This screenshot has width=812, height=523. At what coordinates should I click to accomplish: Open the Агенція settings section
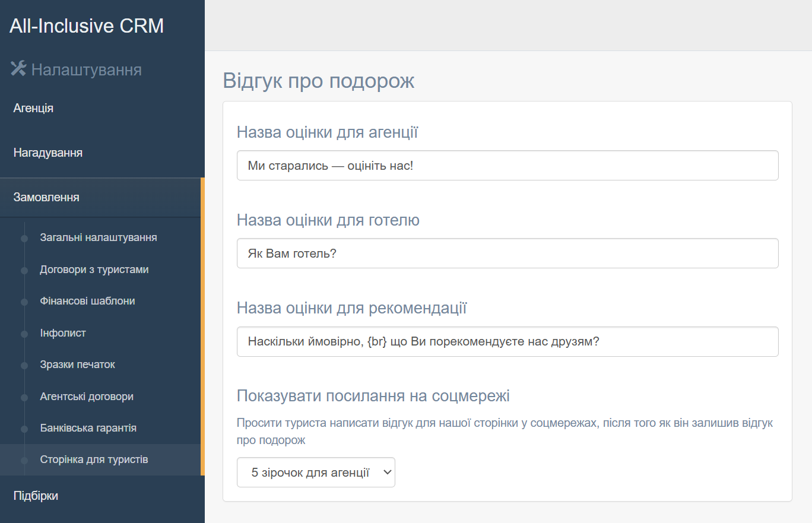click(x=102, y=109)
